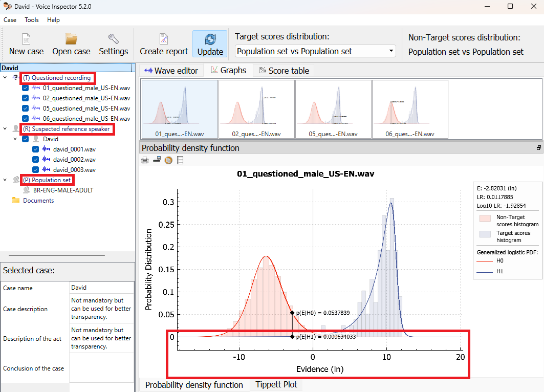Switch to the Tippett Plot tab
This screenshot has width=544, height=392.
pos(276,384)
